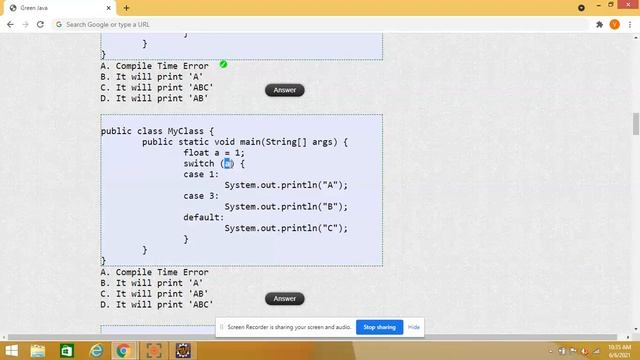Click top option B. It will print 'A'
This screenshot has height=360, width=640.
coord(152,77)
